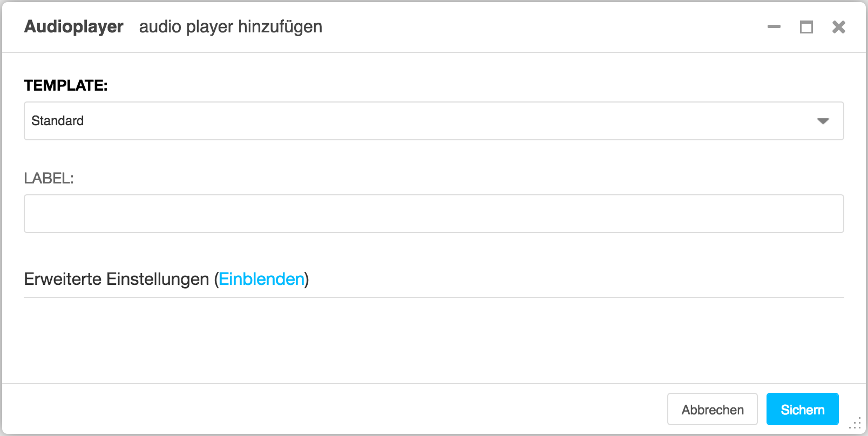
Task: Click the empty footer area left of Abbrechen
Action: pos(335,410)
